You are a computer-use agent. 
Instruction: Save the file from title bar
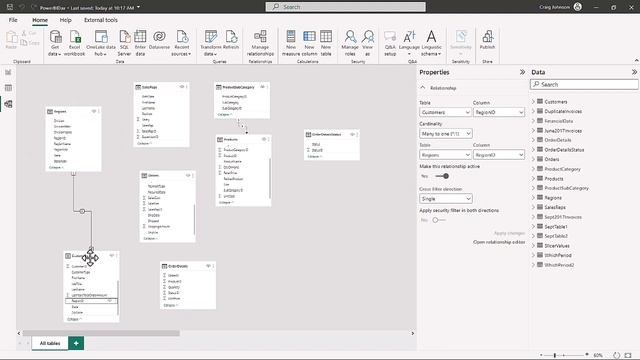pyautogui.click(x=10, y=7)
